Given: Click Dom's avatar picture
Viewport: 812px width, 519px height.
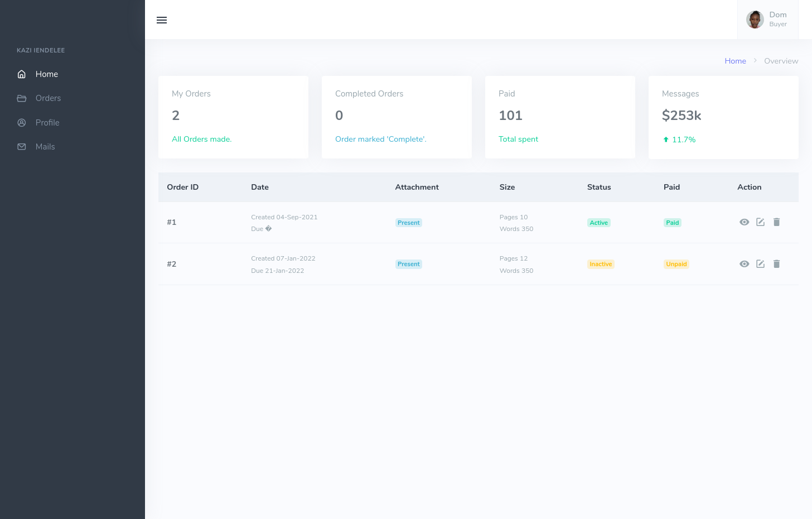Looking at the screenshot, I should click(755, 20).
